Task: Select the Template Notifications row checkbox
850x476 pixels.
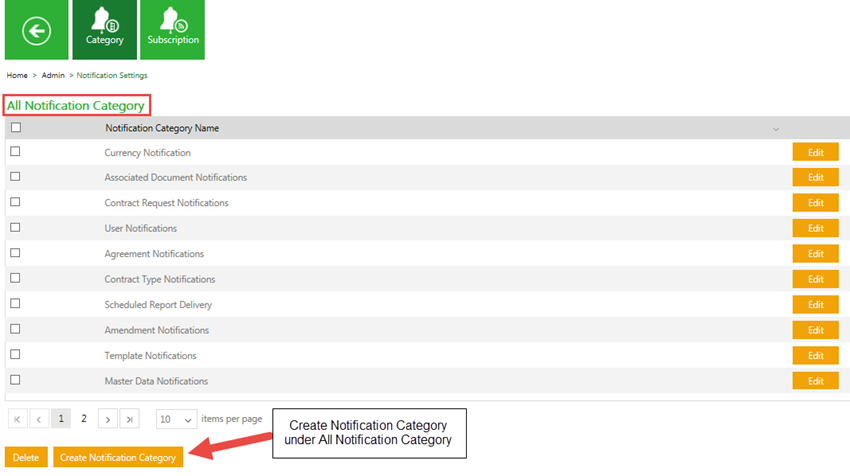Action: coord(15,355)
